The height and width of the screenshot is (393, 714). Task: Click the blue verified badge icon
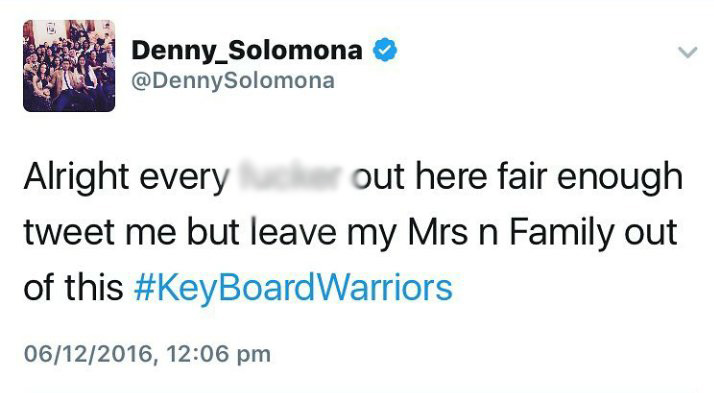pyautogui.click(x=385, y=50)
